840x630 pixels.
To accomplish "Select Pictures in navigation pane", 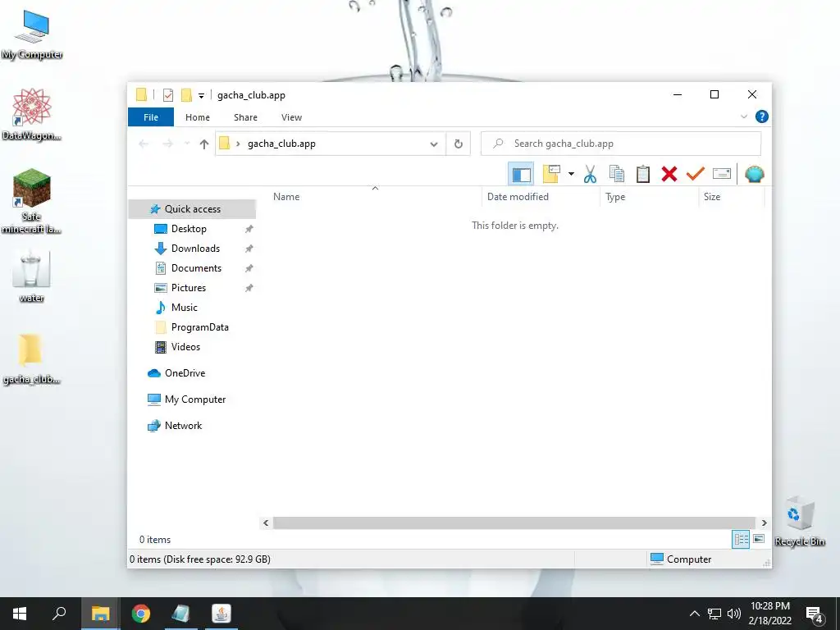I will tap(188, 288).
